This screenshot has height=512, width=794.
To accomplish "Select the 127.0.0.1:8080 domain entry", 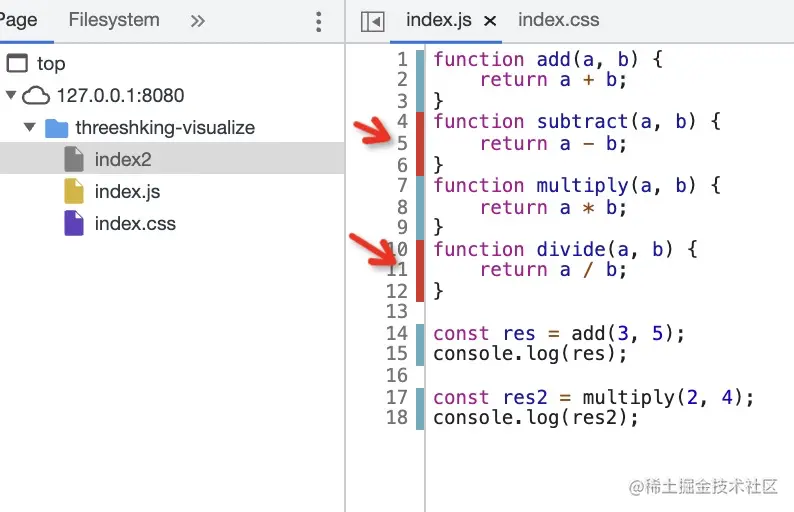I will [x=120, y=96].
